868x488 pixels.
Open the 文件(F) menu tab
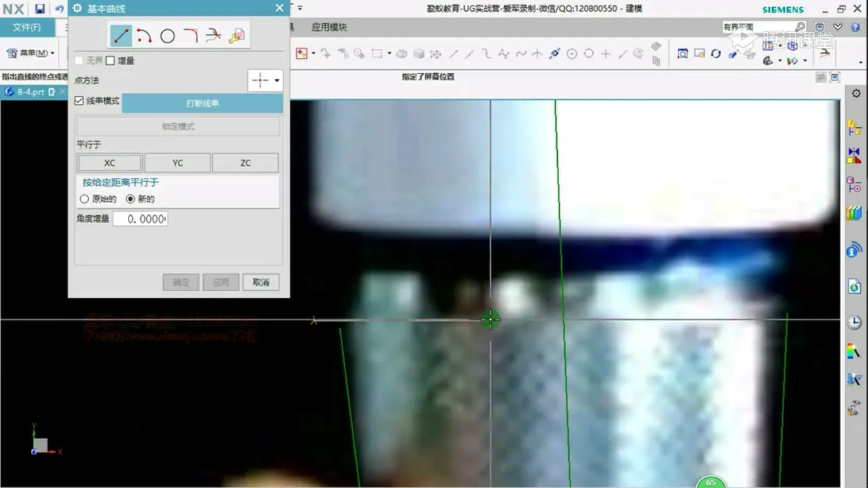pos(26,28)
